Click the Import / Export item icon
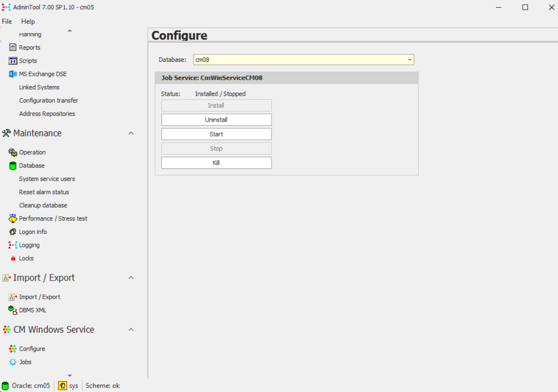Screen dimensions: 558x392 (x=13, y=297)
